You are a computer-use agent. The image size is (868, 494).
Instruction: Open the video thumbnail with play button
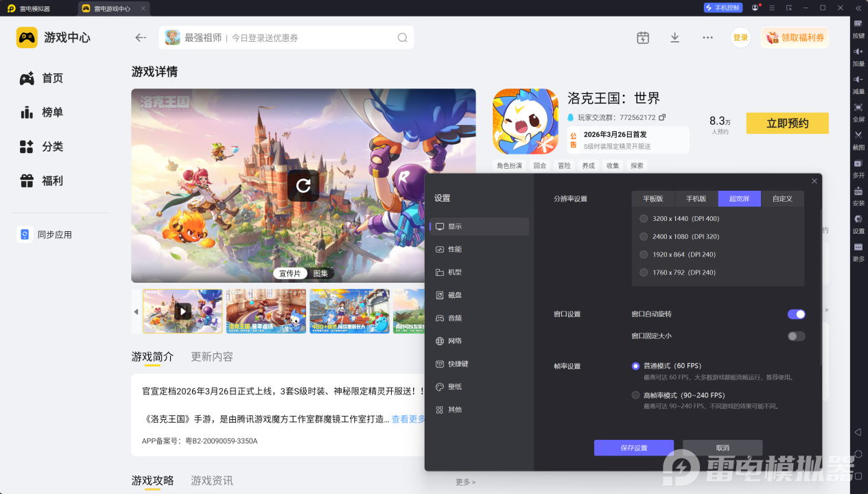182,311
